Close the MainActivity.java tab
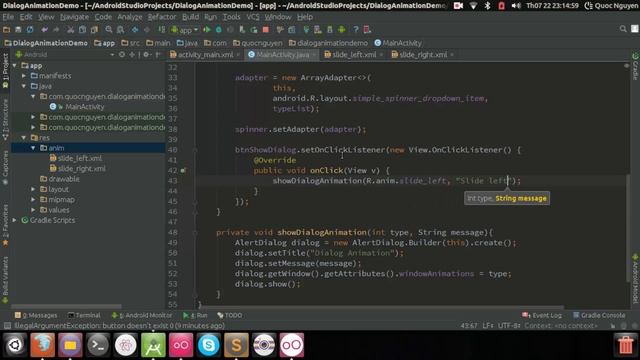This screenshot has width=640, height=360. coord(314,55)
